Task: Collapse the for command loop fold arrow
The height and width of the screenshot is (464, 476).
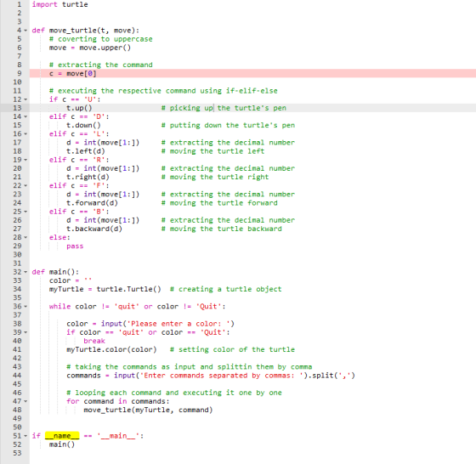Action: coord(25,401)
